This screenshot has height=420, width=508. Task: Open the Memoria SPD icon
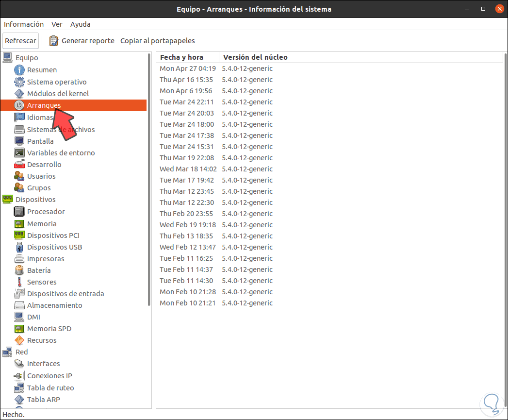coord(19,329)
